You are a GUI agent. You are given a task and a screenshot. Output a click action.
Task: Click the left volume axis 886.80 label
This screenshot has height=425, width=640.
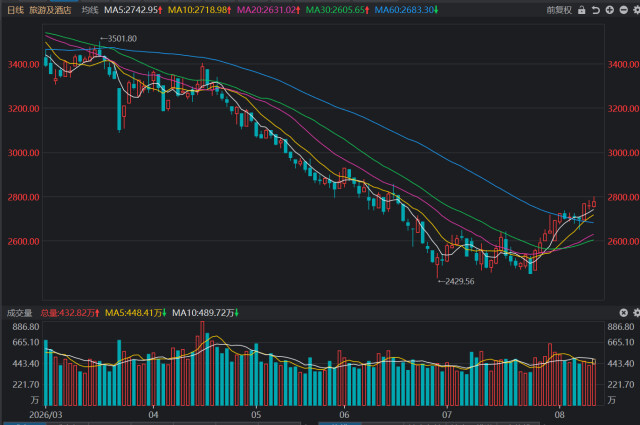tap(26, 327)
